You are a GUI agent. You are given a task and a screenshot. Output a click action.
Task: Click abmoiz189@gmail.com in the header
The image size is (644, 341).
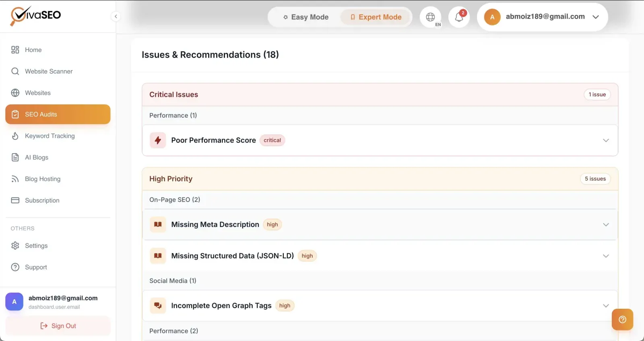click(x=545, y=17)
